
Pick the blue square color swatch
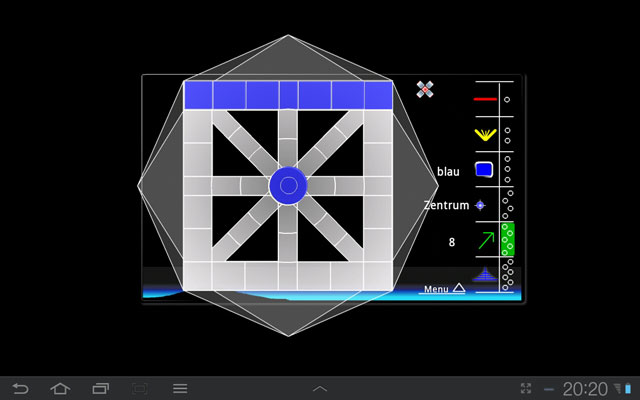point(484,169)
